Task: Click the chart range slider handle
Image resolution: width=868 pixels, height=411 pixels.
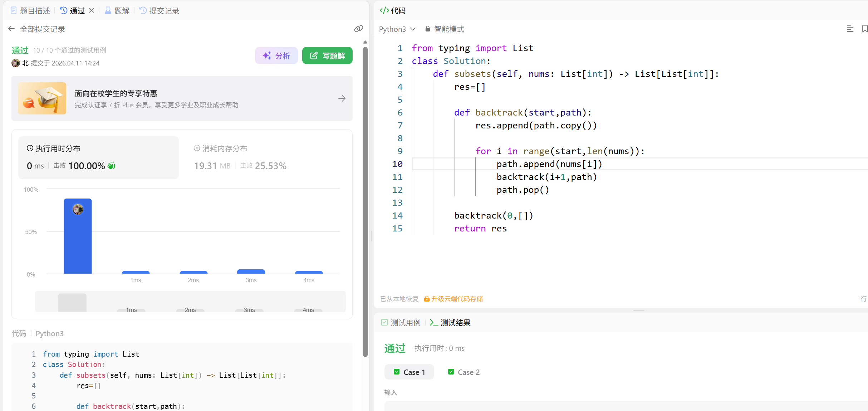Action: pyautogui.click(x=72, y=302)
